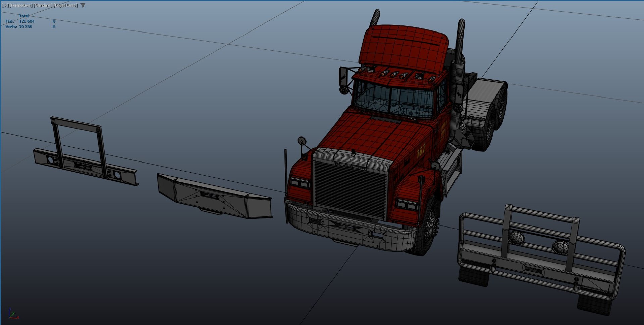Select the flat steel bumper model
Image resolution: width=644 pixels, height=325 pixels.
pos(215,196)
